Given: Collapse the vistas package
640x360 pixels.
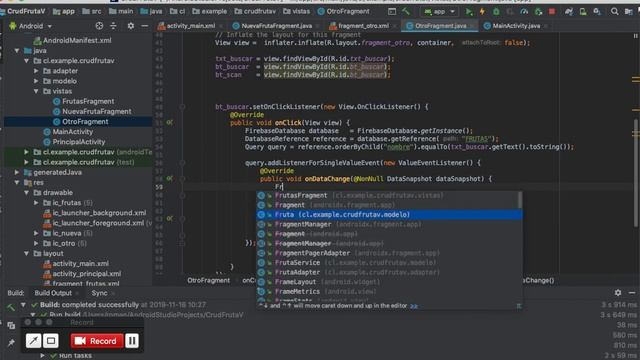Looking at the screenshot, I should 36,91.
